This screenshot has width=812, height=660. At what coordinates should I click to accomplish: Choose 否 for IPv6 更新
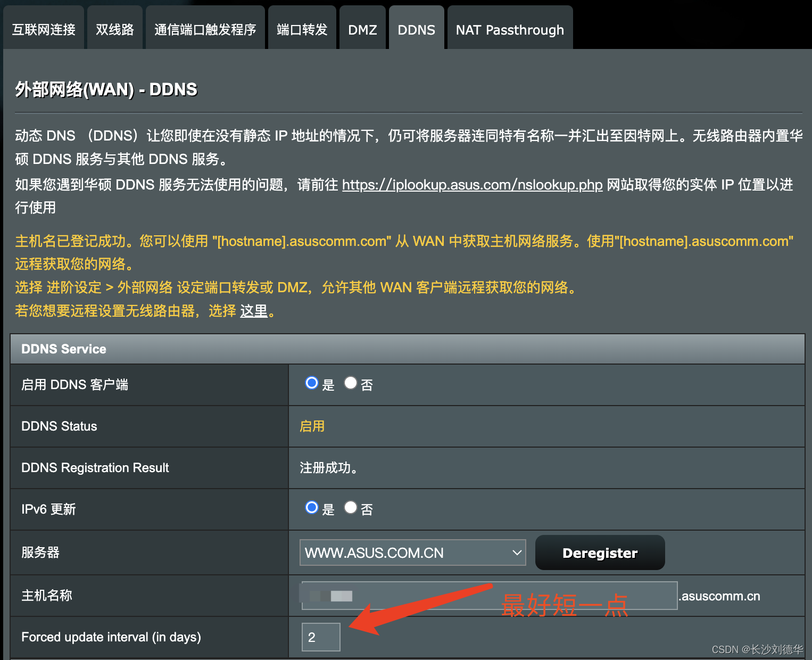pyautogui.click(x=350, y=508)
